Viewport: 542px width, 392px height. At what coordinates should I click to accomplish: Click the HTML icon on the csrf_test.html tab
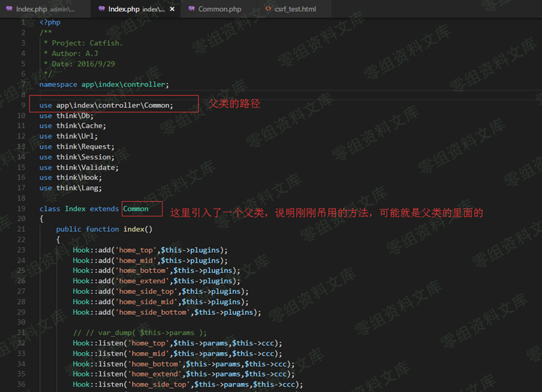pyautogui.click(x=268, y=9)
